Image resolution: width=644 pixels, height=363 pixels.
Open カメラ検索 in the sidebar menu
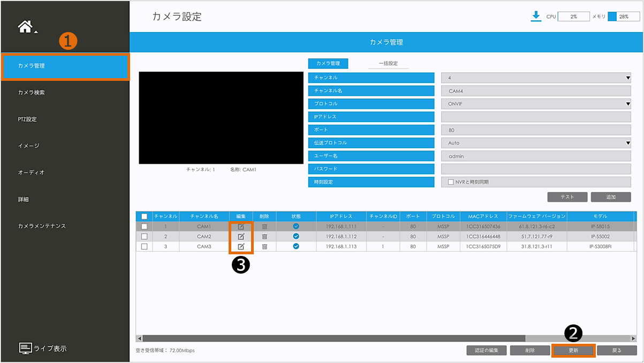[31, 93]
